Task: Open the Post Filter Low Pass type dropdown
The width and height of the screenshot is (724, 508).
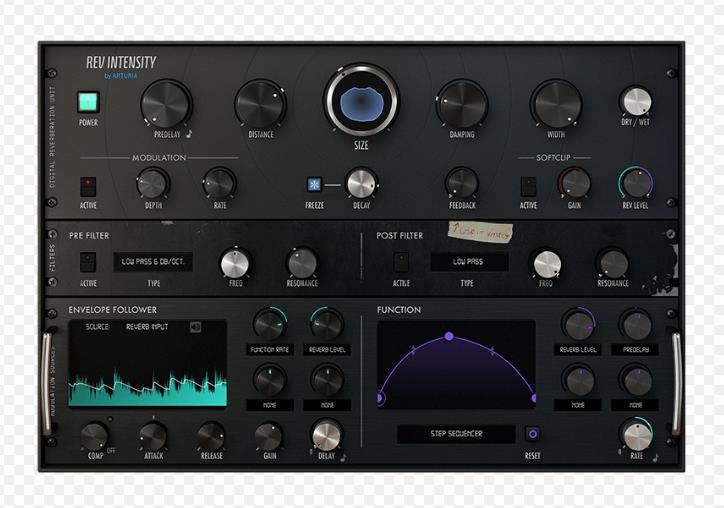Action: [469, 262]
